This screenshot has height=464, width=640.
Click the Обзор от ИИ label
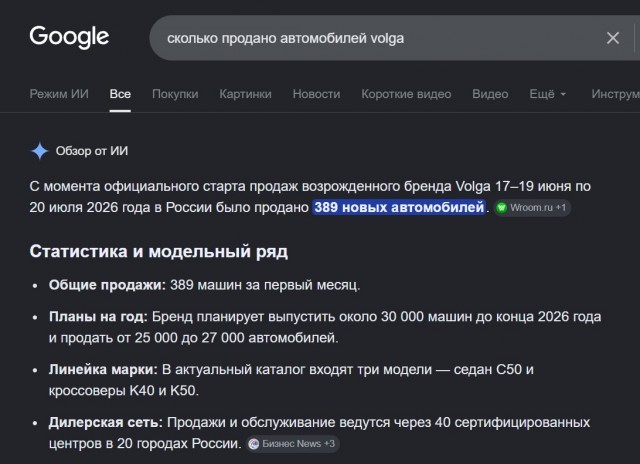point(92,151)
